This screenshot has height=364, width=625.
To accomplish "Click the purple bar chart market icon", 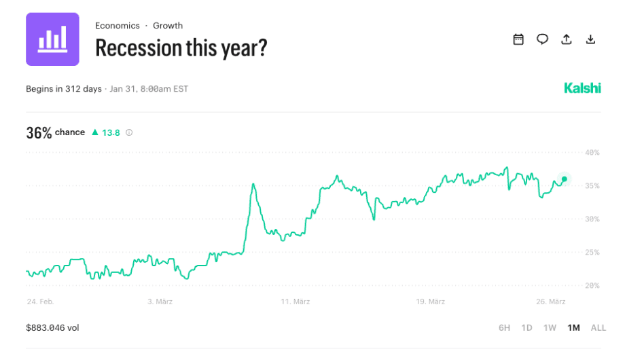I will (x=52, y=39).
